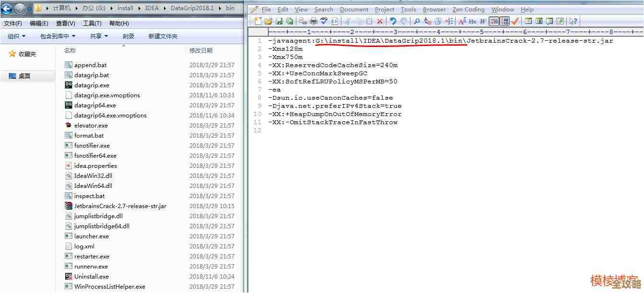
Task: Open the Zen Coding menu
Action: click(468, 9)
